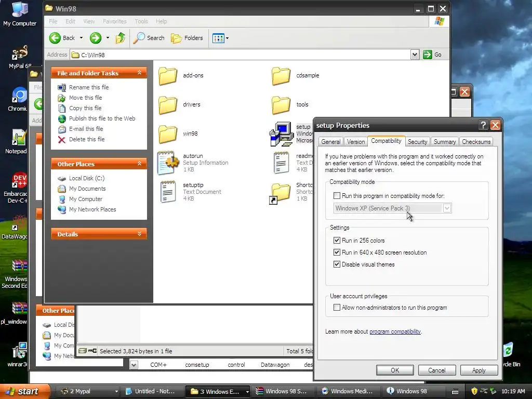The width and height of the screenshot is (532, 399).
Task: Open the address bar dropdown arrow
Action: tap(415, 55)
